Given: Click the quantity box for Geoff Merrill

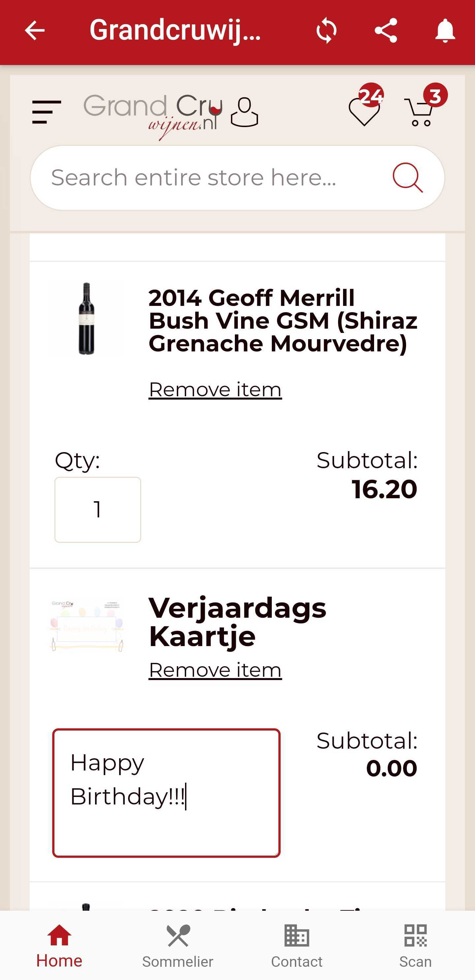Looking at the screenshot, I should click(x=98, y=509).
